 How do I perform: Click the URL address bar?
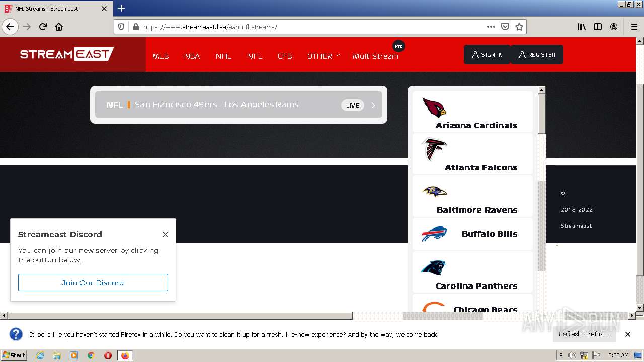tap(312, 27)
